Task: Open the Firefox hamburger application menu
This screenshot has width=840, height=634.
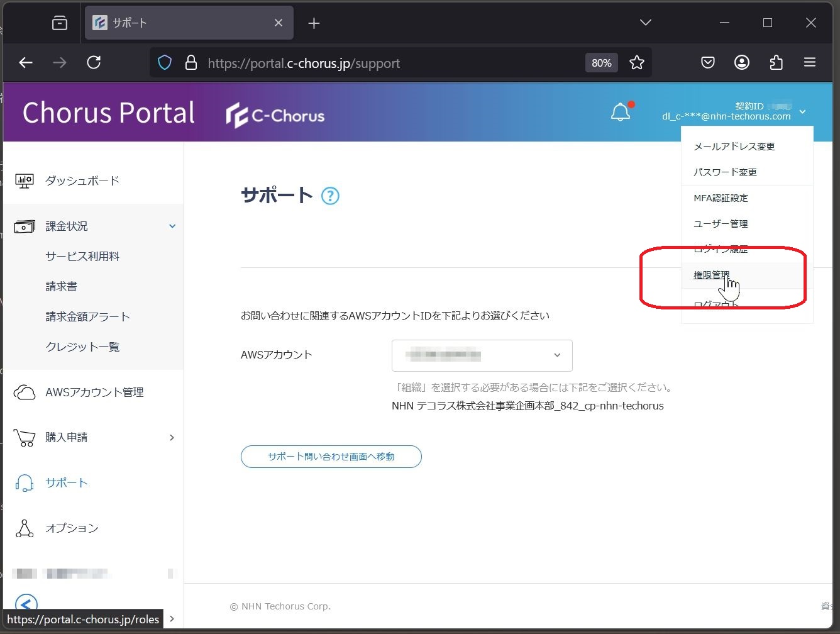Action: click(x=810, y=62)
